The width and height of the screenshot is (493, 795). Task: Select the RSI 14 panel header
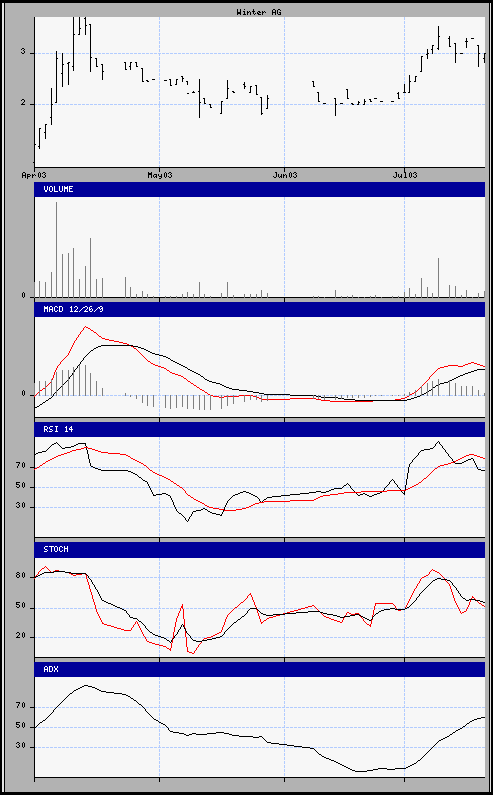pos(260,429)
